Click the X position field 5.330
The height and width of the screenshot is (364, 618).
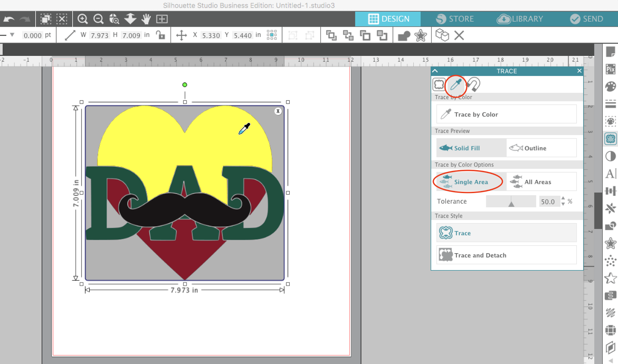211,36
